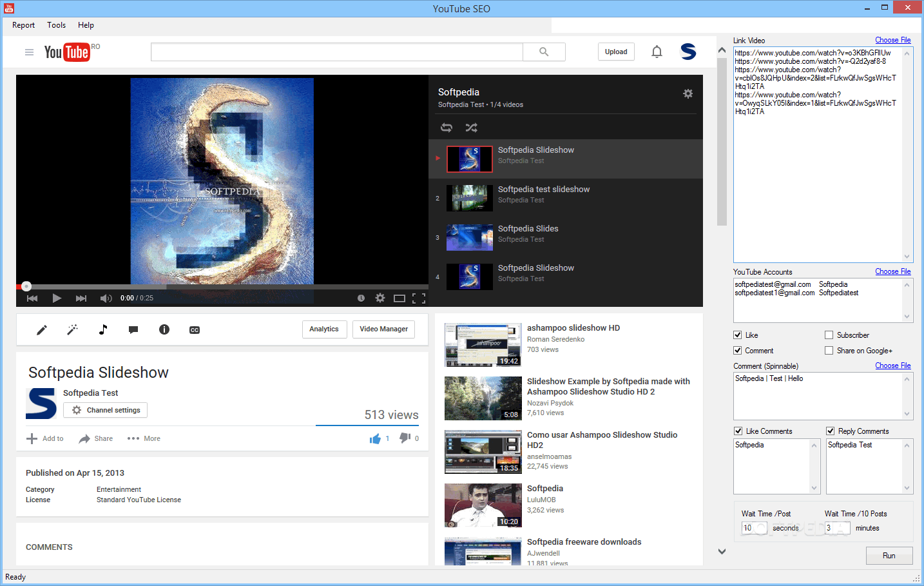The width and height of the screenshot is (924, 586).
Task: Toggle the Like checkbox
Action: [738, 335]
